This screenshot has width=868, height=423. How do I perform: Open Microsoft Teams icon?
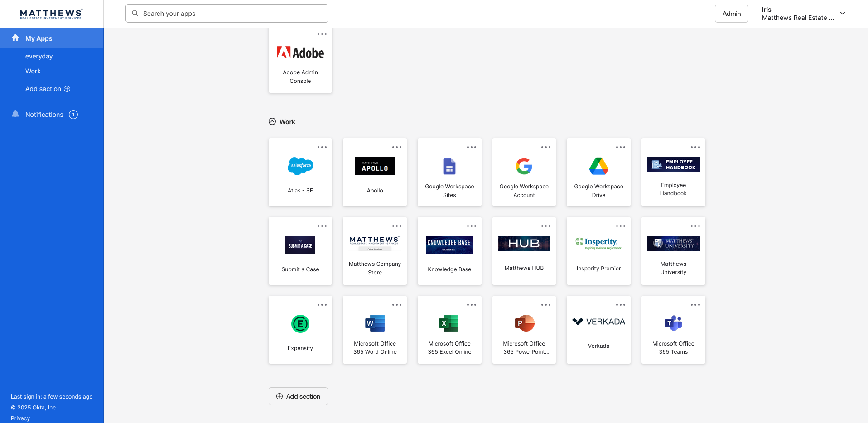point(673,323)
